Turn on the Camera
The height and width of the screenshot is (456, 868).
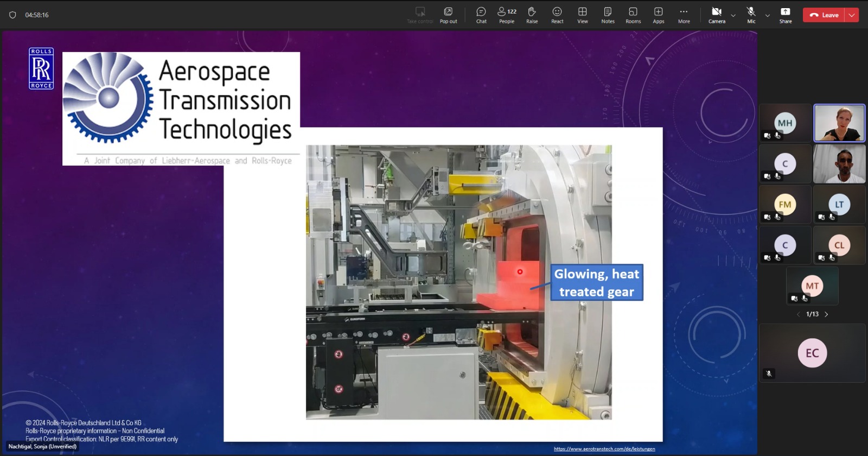point(717,15)
